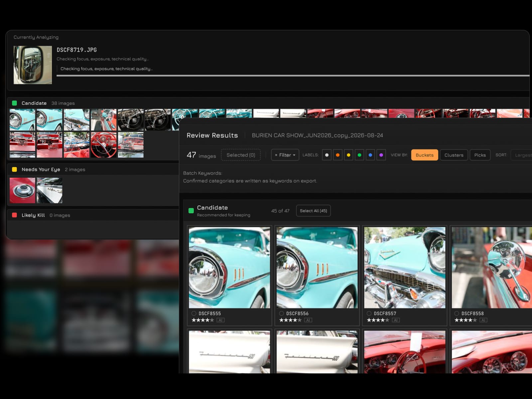Image resolution: width=532 pixels, height=399 pixels.
Task: Click the star rating under DSCF8556
Action: [290, 320]
